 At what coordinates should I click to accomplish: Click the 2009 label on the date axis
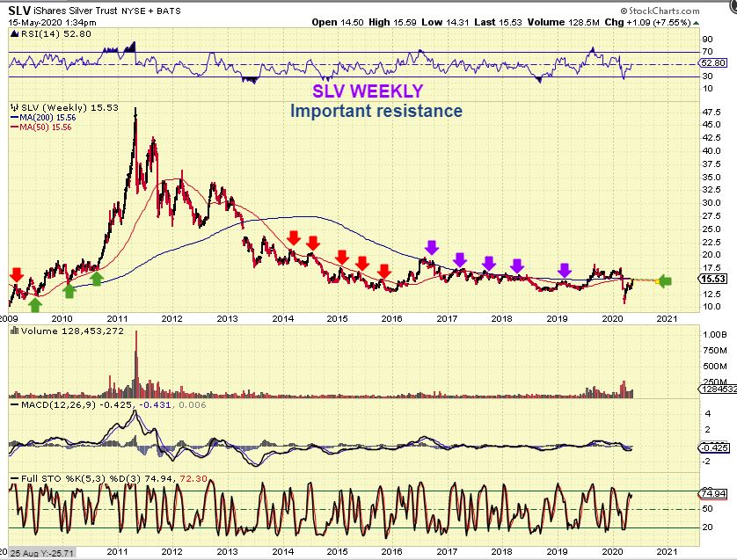coord(9,318)
